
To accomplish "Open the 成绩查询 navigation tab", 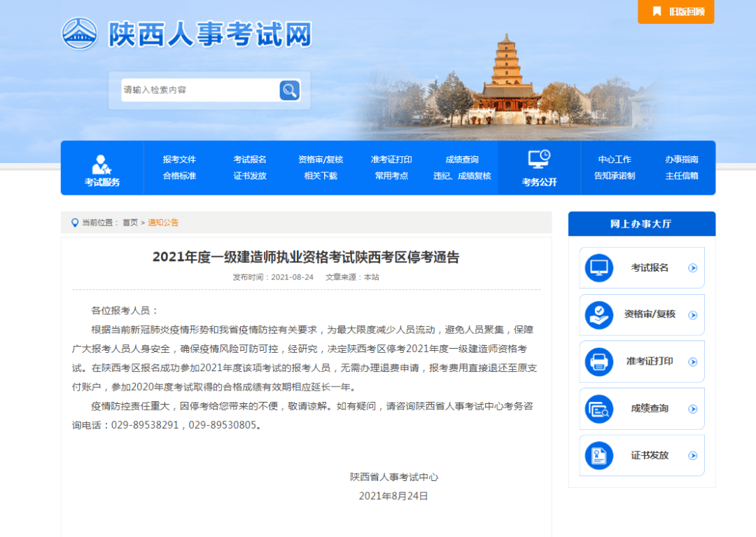I will coord(461,159).
